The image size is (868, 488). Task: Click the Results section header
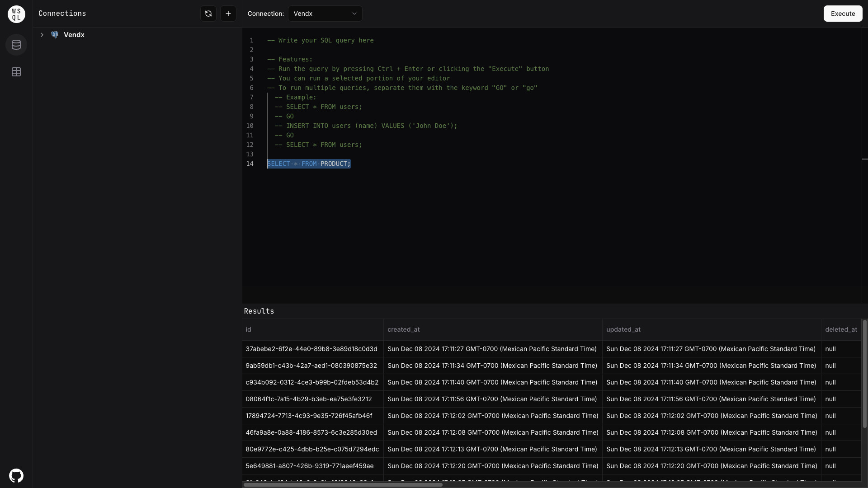tap(259, 311)
